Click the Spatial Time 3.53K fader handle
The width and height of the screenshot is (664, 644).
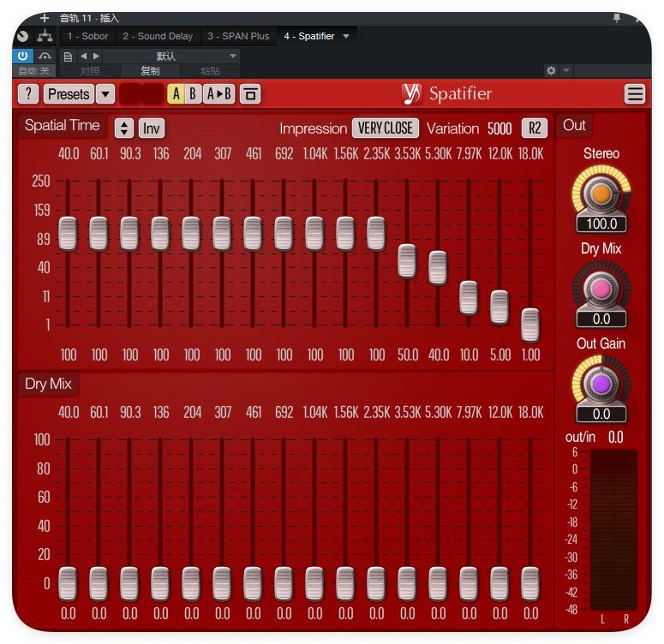click(407, 261)
